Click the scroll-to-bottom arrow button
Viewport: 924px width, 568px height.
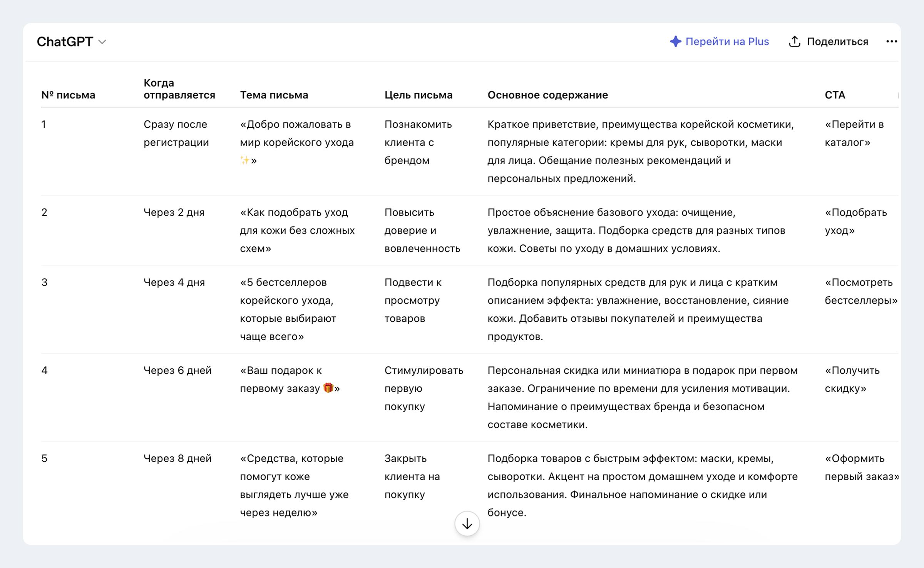point(467,523)
